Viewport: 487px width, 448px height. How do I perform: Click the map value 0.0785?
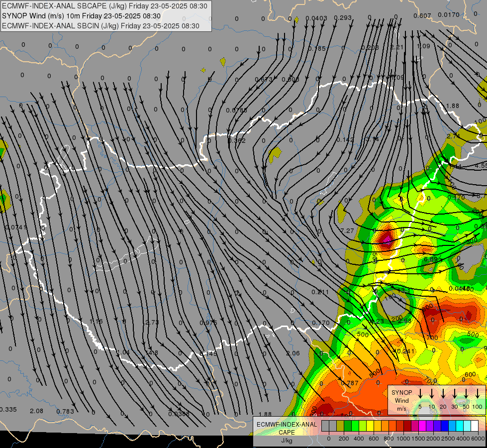[237, 110]
